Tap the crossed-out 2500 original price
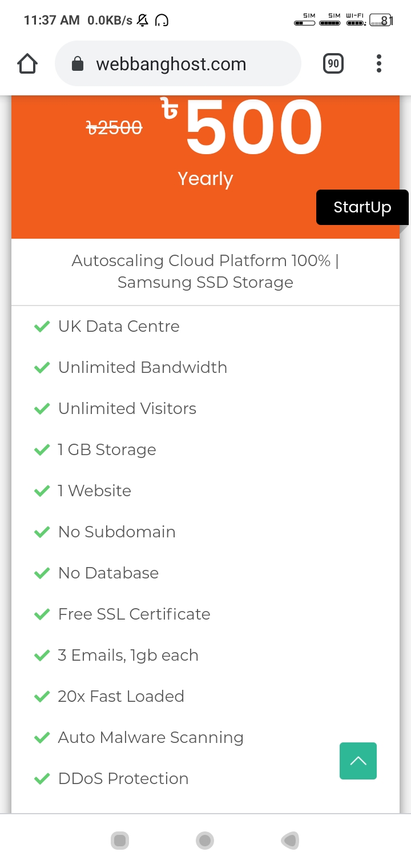This screenshot has width=411, height=868. 114,128
